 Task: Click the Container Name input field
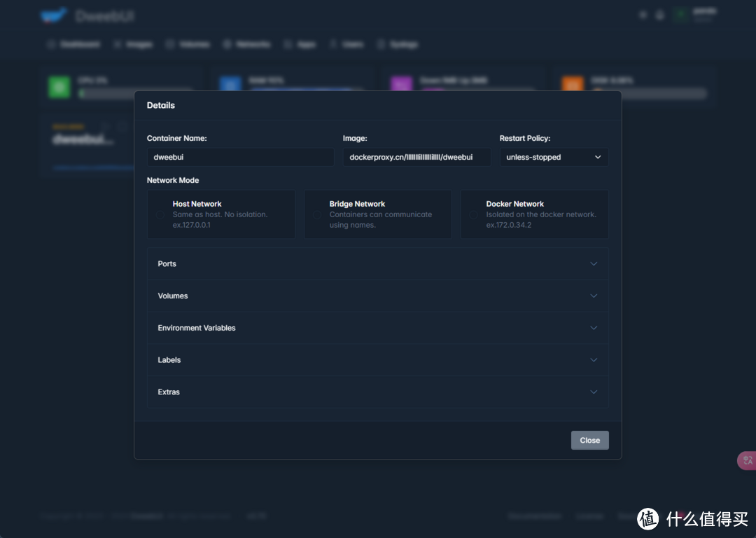point(240,157)
